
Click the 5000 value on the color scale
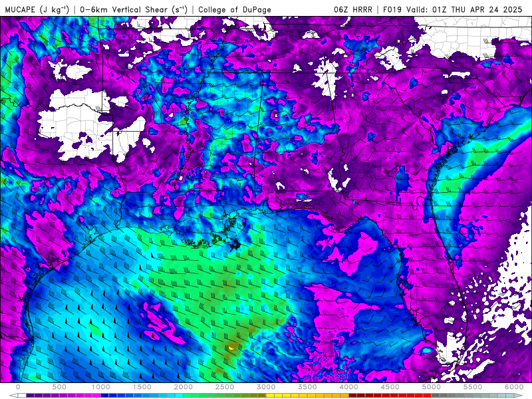[x=432, y=387]
